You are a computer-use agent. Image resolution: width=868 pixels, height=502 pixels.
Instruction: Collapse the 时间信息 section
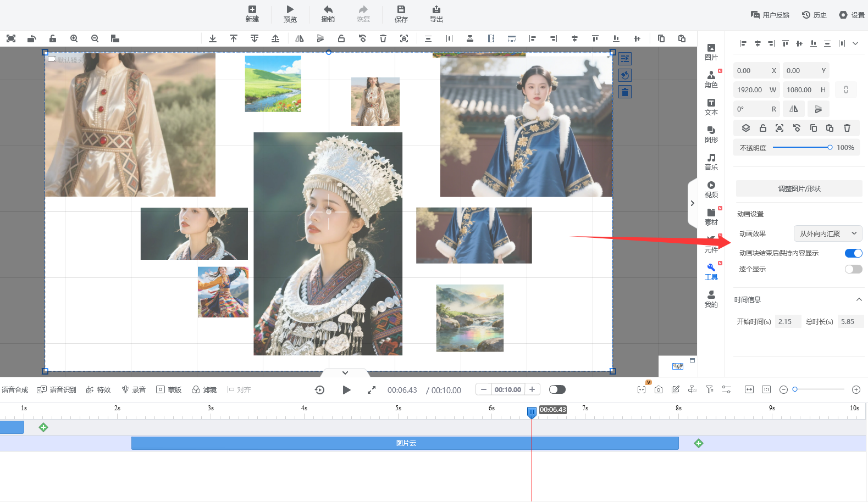click(x=859, y=299)
